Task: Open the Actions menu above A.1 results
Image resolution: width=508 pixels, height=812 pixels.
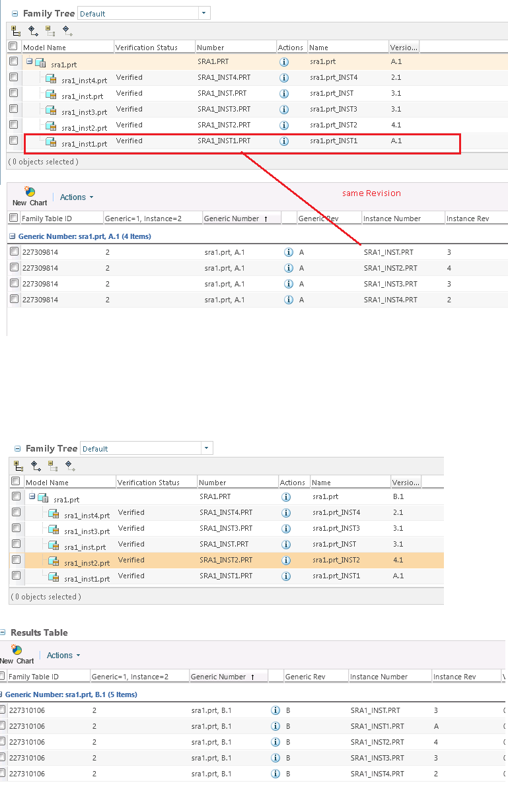Action: tap(77, 197)
